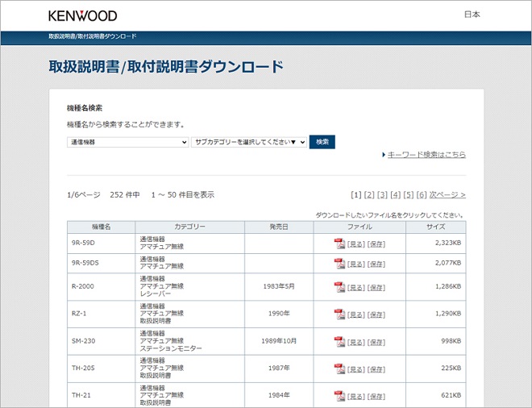Click file size 2,077KB
This screenshot has height=408, width=532.
click(448, 263)
